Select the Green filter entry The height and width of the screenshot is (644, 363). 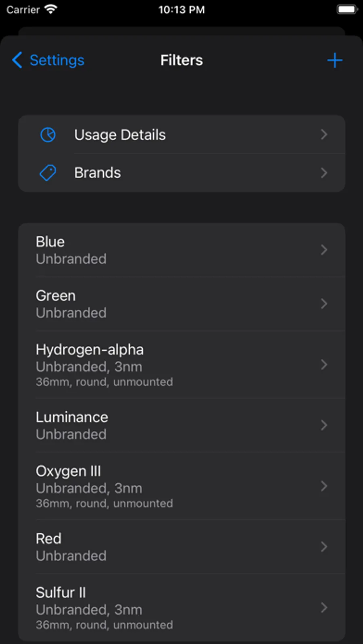(x=161, y=304)
